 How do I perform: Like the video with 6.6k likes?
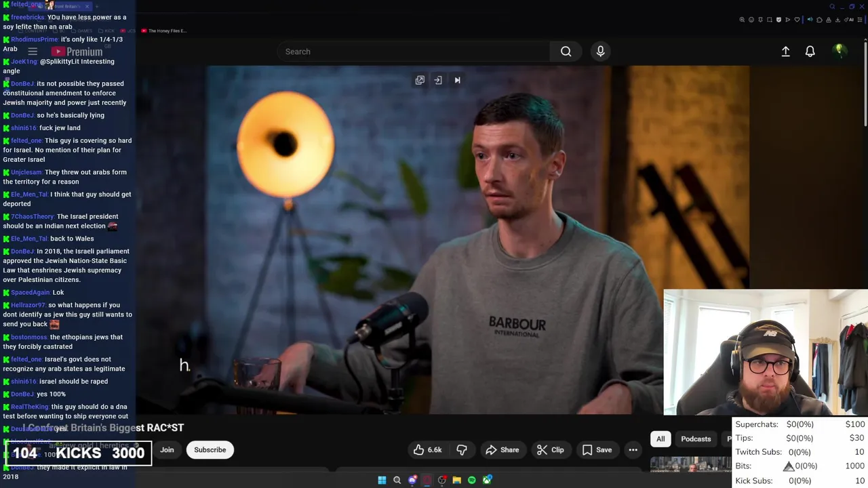coord(427,450)
